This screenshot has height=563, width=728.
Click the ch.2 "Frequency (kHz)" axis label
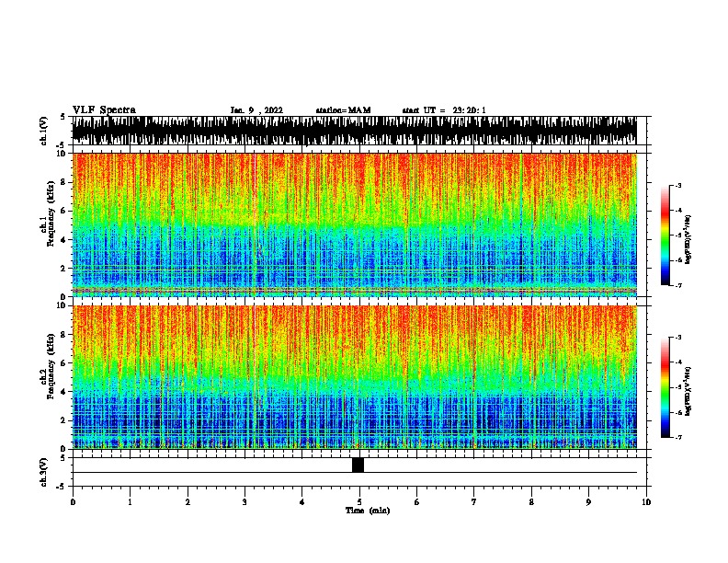pos(51,366)
